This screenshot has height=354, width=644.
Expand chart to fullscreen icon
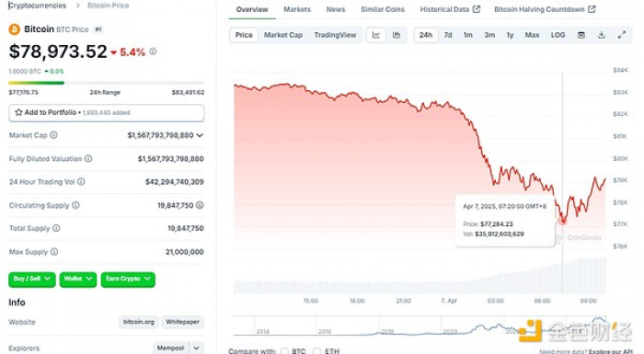coord(622,35)
